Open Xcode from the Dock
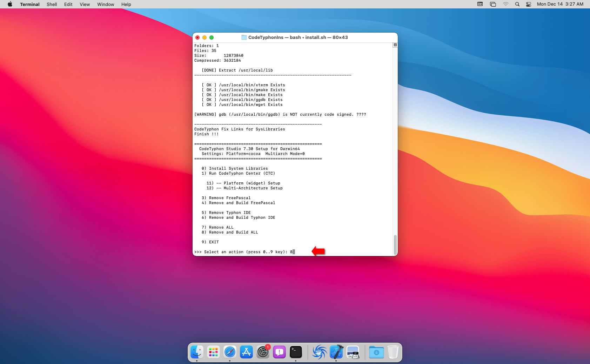 pos(336,352)
